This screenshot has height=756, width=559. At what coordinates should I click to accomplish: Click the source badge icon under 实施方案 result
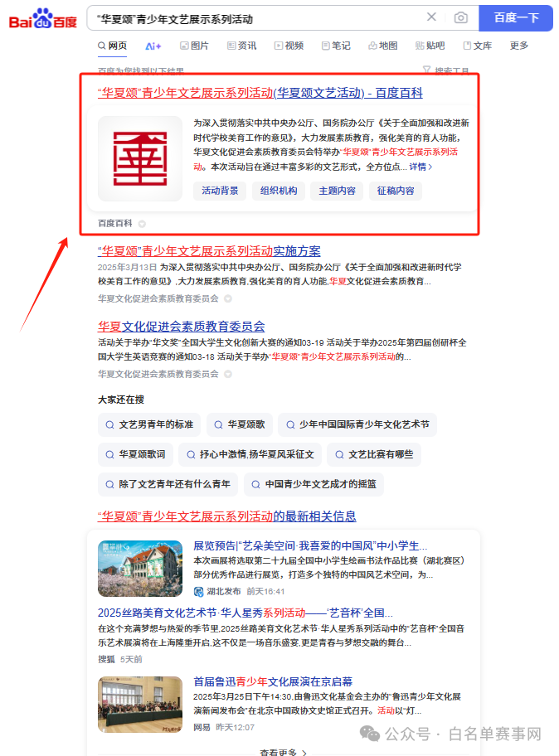[228, 299]
